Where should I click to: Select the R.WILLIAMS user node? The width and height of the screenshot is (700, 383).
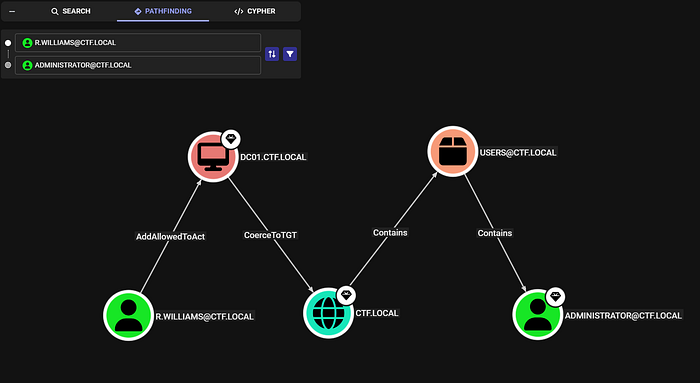(129, 316)
